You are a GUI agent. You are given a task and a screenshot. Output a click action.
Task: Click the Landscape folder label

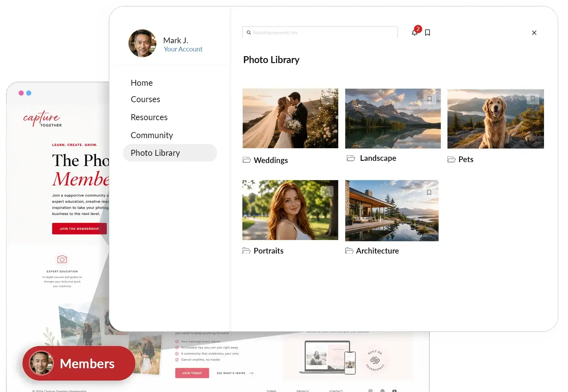(378, 158)
